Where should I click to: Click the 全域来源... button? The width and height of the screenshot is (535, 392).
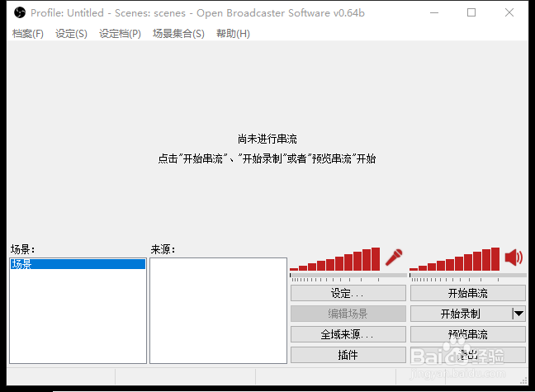348,334
